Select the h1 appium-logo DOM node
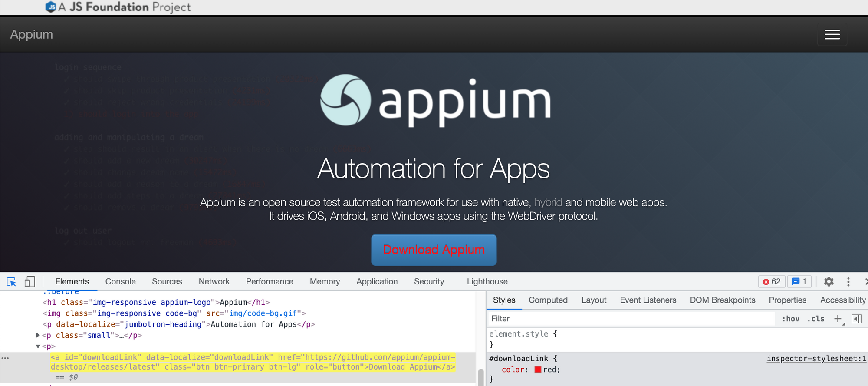Viewport: 868px width, 386px height. point(156,303)
